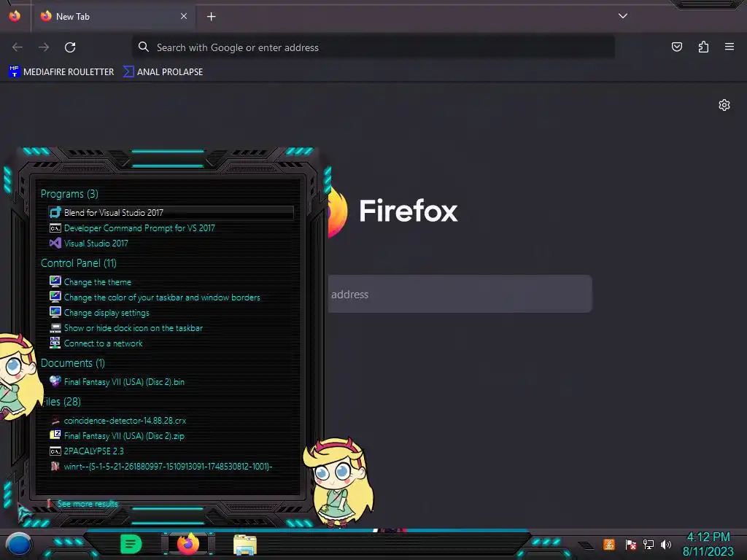
Task: Open the Programs (3) results header
Action: click(x=69, y=194)
